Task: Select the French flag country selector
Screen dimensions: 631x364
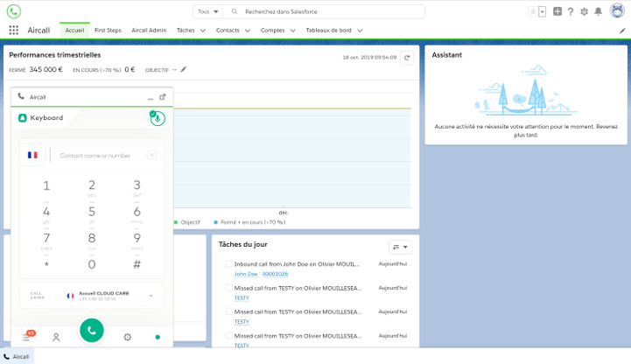Action: (x=32, y=155)
